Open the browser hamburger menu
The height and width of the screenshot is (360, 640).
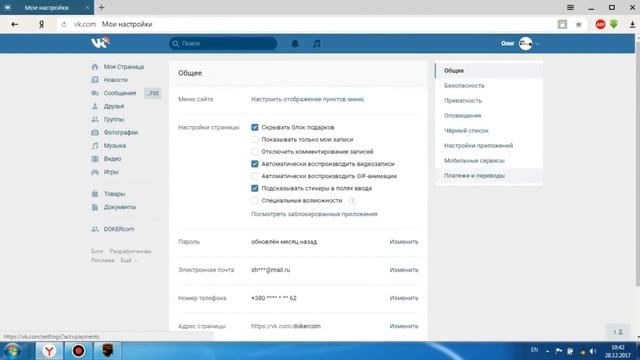tap(570, 7)
